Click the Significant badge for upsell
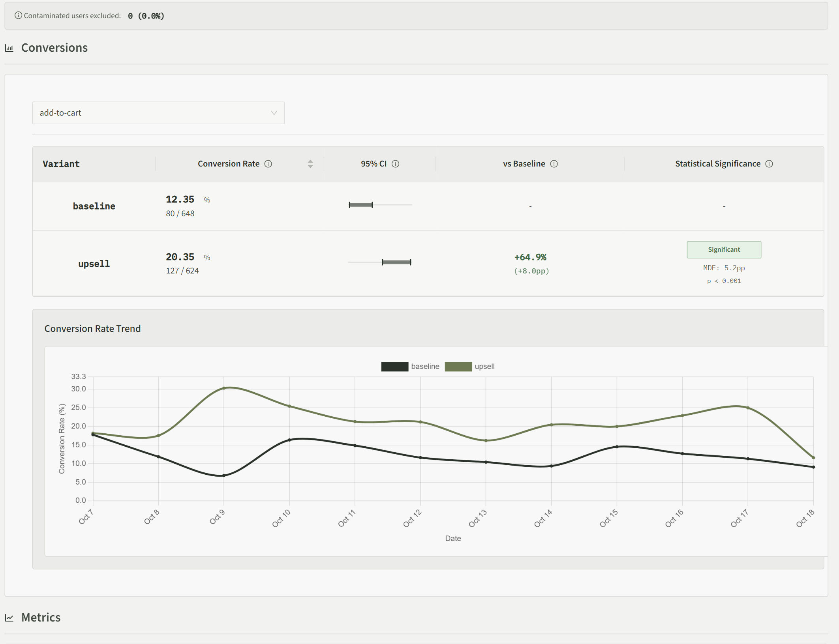The width and height of the screenshot is (839, 644). tap(724, 250)
